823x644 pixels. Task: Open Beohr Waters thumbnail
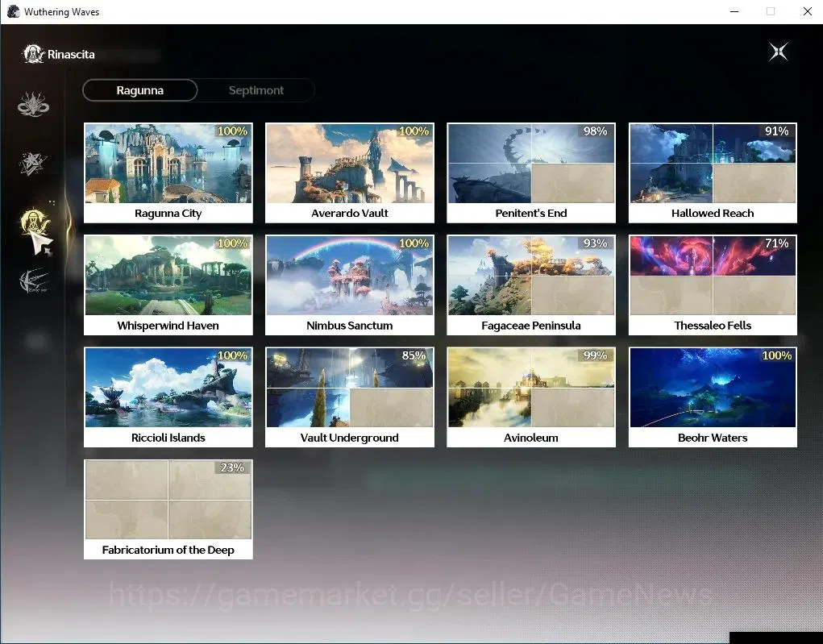click(x=713, y=388)
